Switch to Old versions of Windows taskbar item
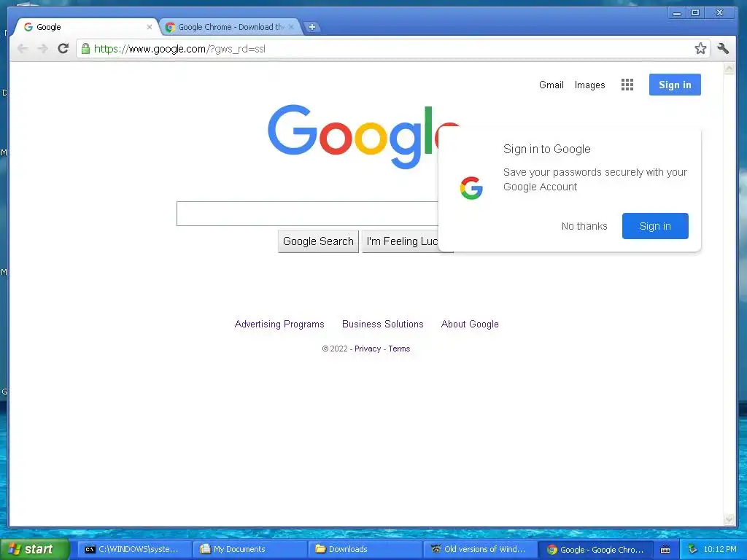The height and width of the screenshot is (560, 747). point(481,549)
